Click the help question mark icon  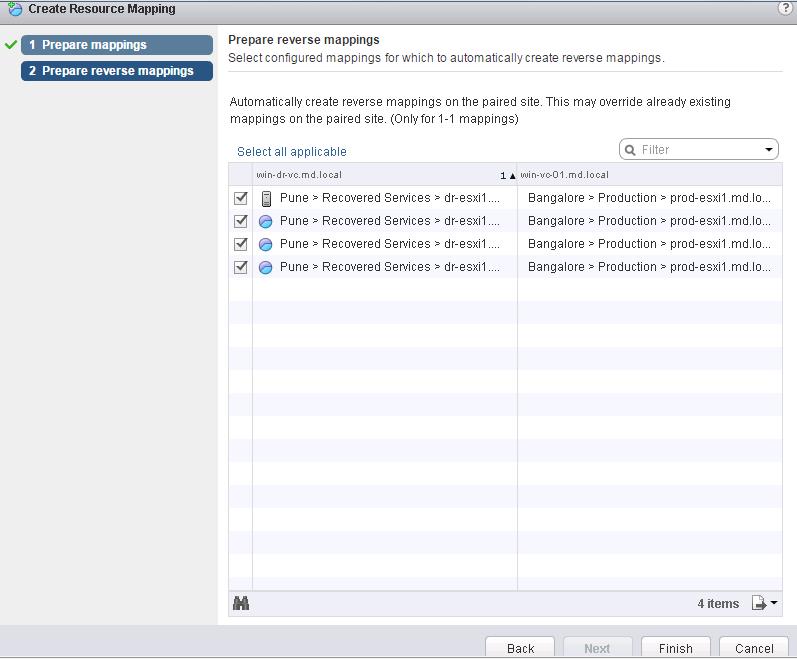[x=785, y=8]
